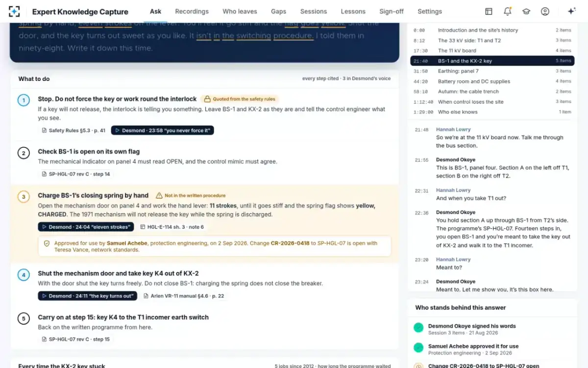Click the step 4 numbered circle
The width and height of the screenshot is (588, 368).
tap(24, 275)
